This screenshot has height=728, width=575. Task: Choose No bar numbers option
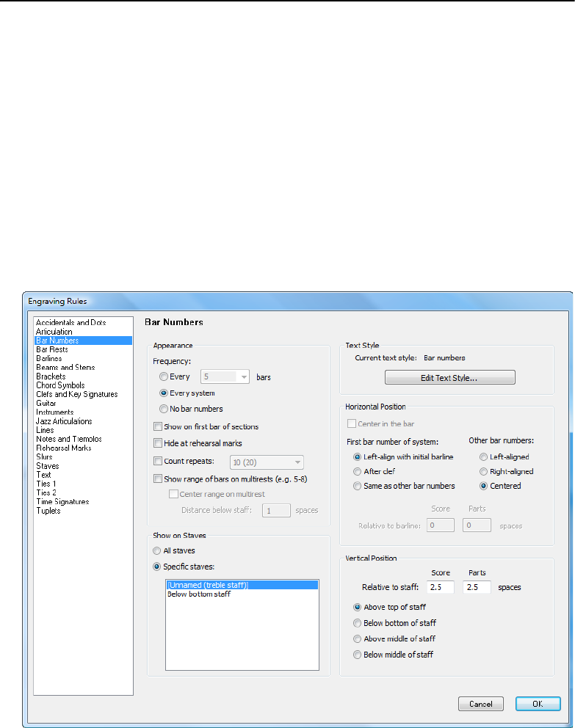[164, 409]
